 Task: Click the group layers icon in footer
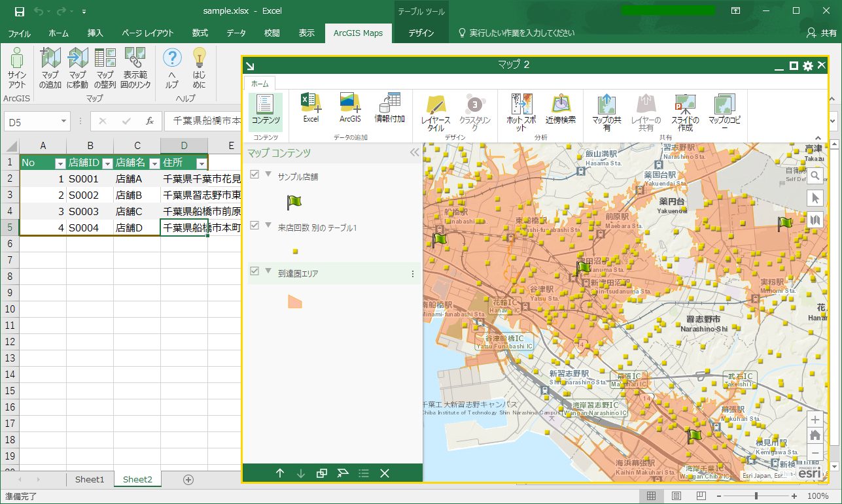point(322,473)
